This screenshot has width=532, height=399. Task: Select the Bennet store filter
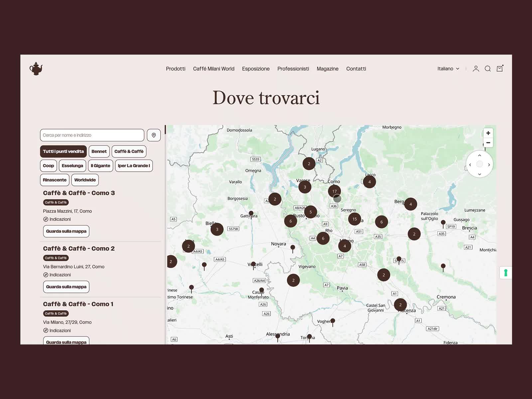pyautogui.click(x=99, y=152)
